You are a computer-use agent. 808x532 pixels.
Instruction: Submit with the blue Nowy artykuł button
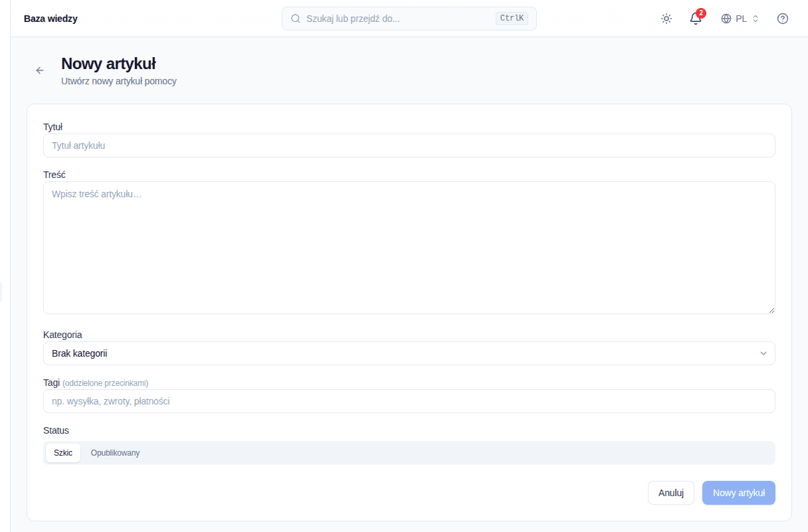739,493
